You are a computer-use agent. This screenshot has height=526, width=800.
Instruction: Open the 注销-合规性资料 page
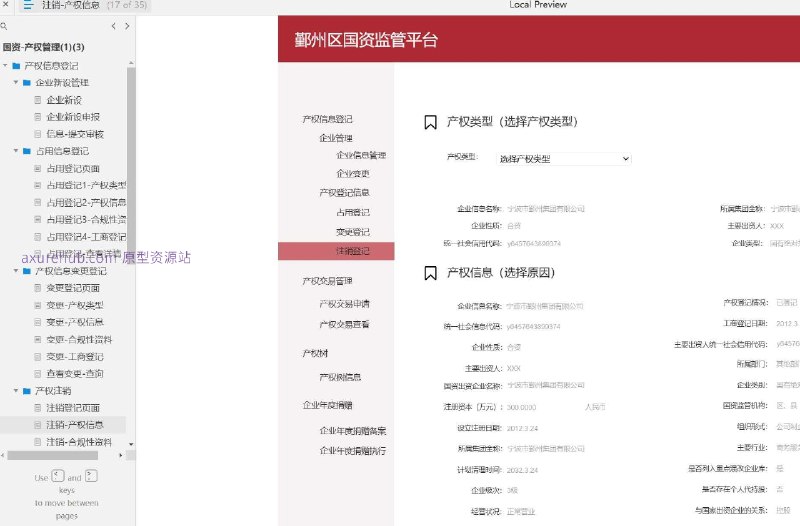click(x=79, y=442)
